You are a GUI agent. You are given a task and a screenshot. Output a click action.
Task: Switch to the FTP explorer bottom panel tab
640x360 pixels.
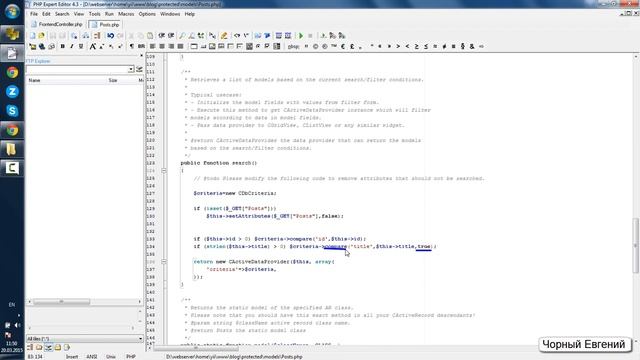(x=48, y=348)
